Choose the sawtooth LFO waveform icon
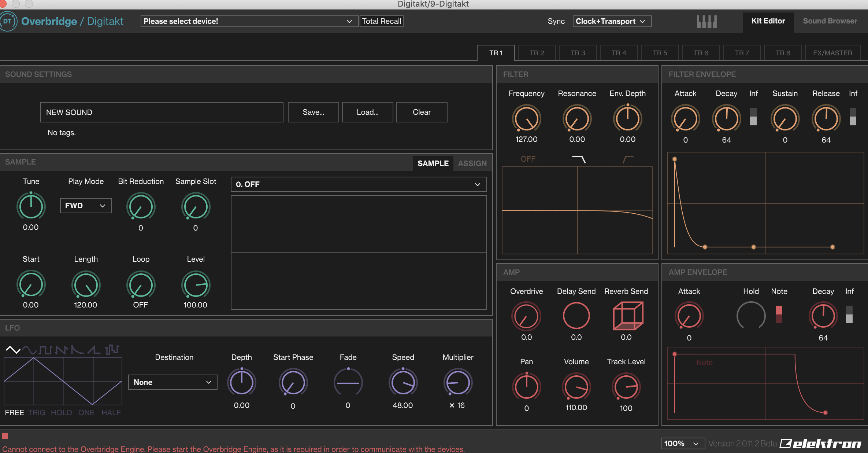The width and height of the screenshot is (868, 453). tap(62, 350)
